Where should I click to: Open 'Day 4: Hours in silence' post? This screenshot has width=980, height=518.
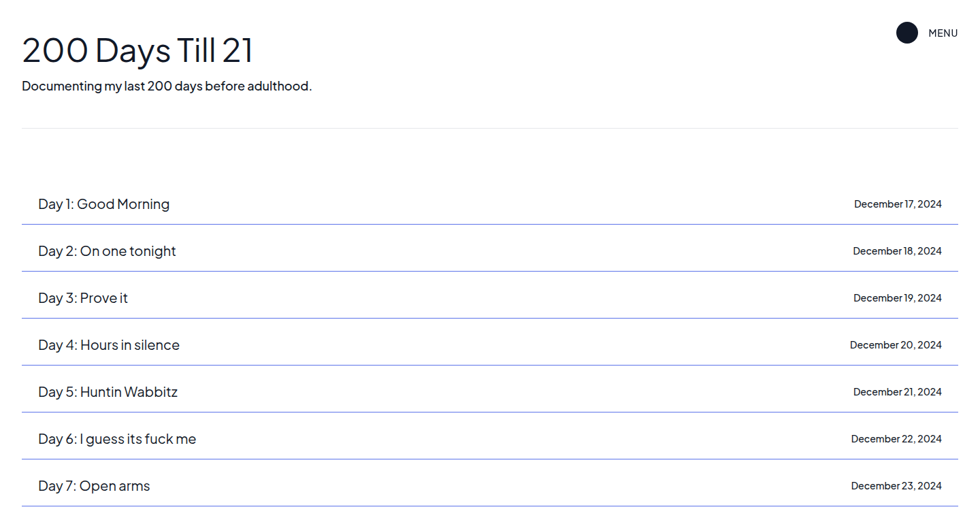click(x=109, y=345)
